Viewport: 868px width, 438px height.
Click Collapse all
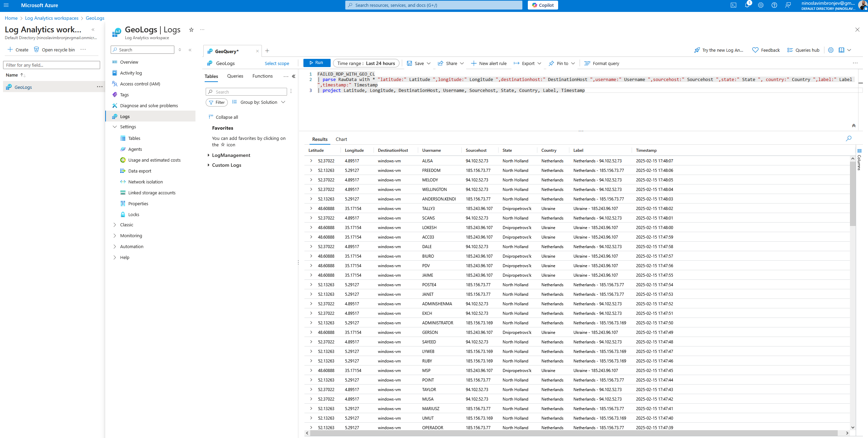223,117
